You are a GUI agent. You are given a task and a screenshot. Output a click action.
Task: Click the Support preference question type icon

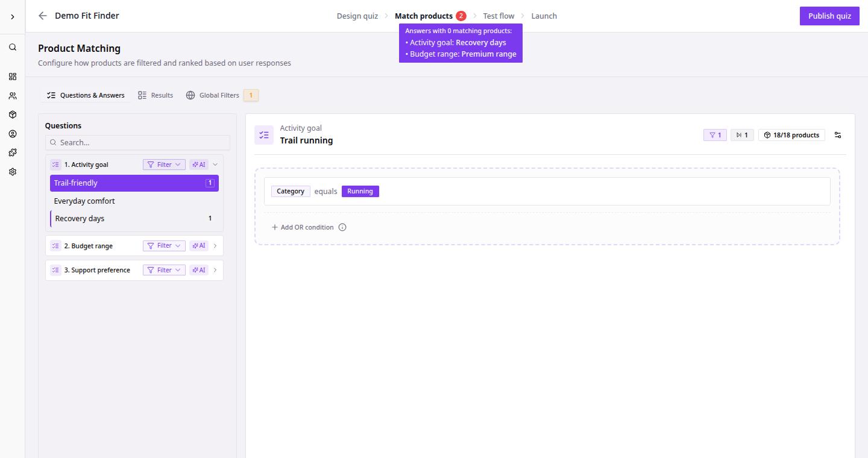pyautogui.click(x=55, y=270)
